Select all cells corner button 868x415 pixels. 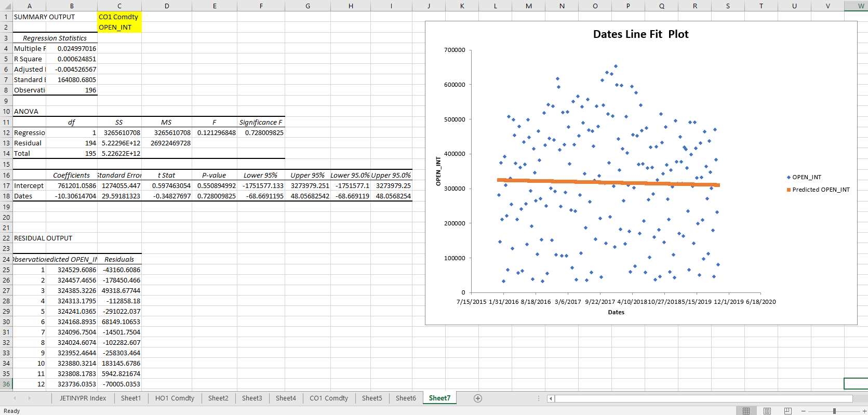6,6
